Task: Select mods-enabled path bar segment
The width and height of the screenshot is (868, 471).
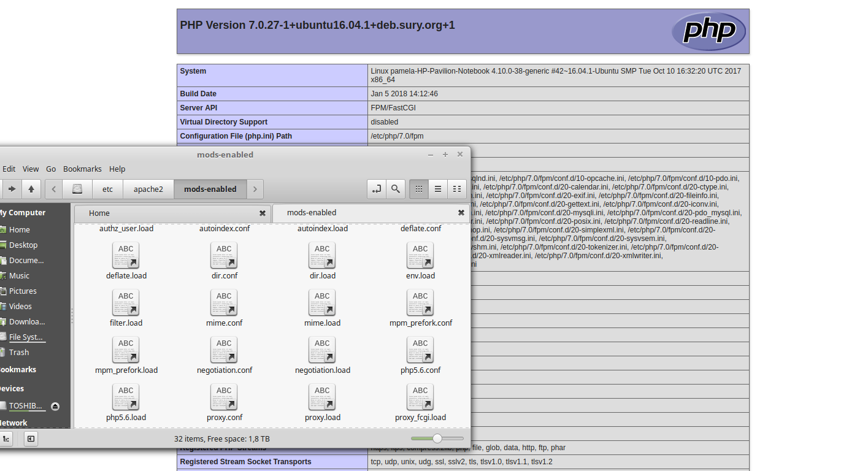Action: point(210,189)
